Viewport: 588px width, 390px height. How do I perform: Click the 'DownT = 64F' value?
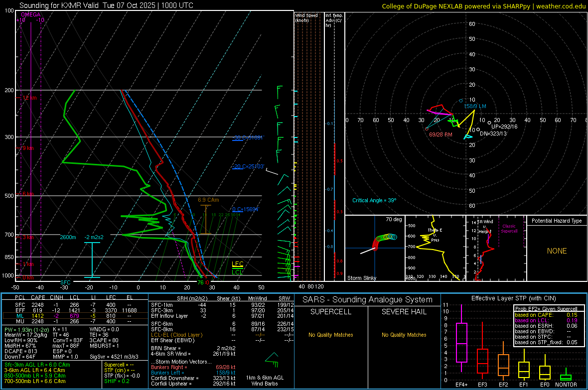click(20, 357)
